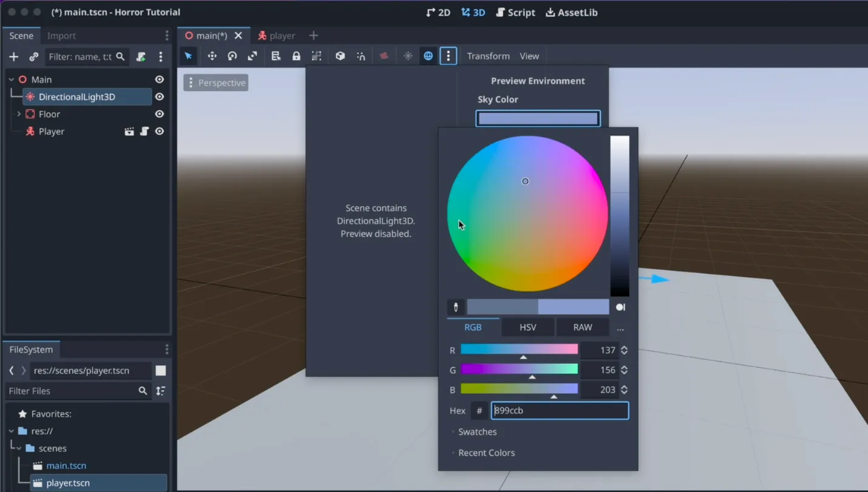The image size is (868, 492).
Task: Click the lock selected node icon
Action: [296, 56]
